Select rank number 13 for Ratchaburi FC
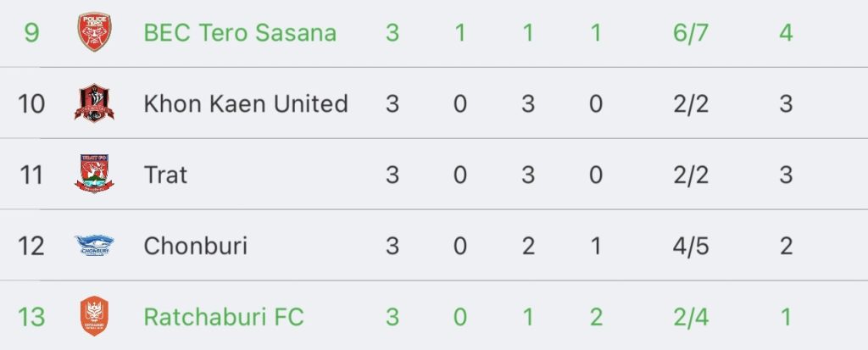This screenshot has width=868, height=350. [x=31, y=317]
